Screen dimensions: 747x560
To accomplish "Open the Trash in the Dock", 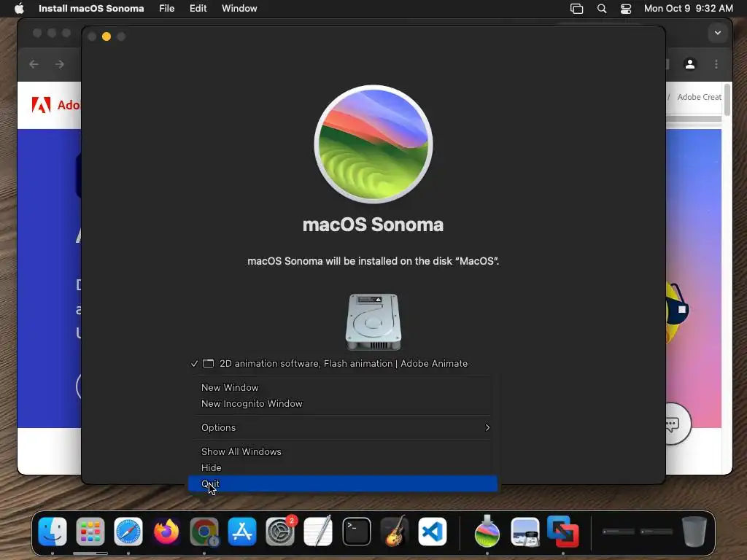I will [x=694, y=532].
